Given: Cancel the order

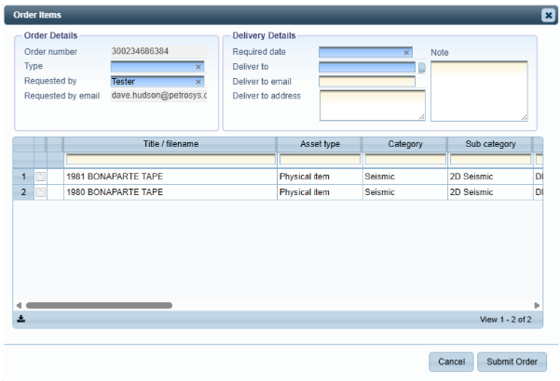Looking at the screenshot, I should (451, 362).
